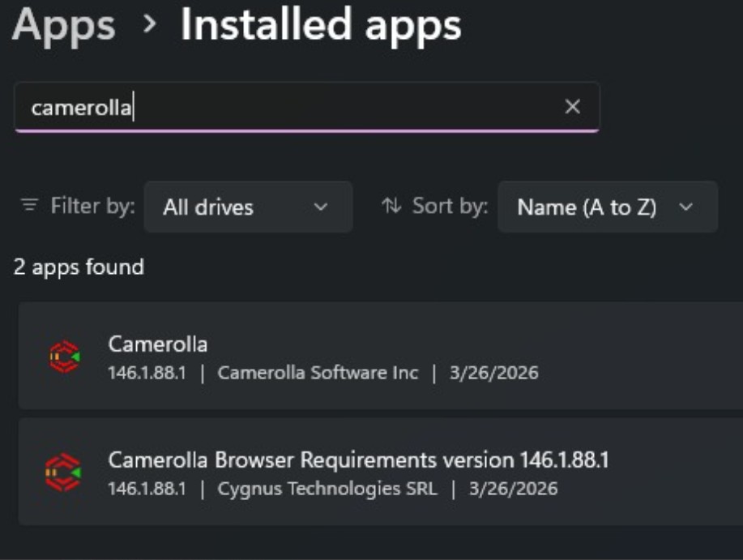
Task: Collapse the sort options chevron
Action: 685,207
